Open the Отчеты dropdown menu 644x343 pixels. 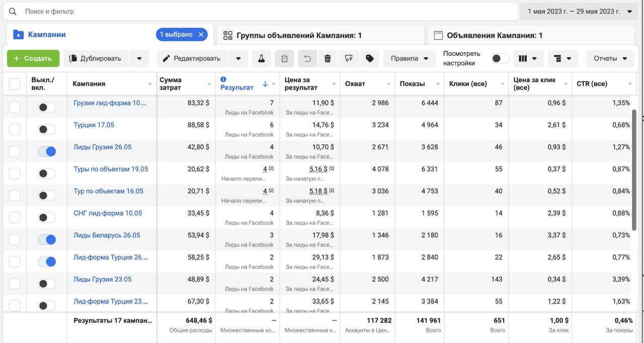click(x=610, y=58)
